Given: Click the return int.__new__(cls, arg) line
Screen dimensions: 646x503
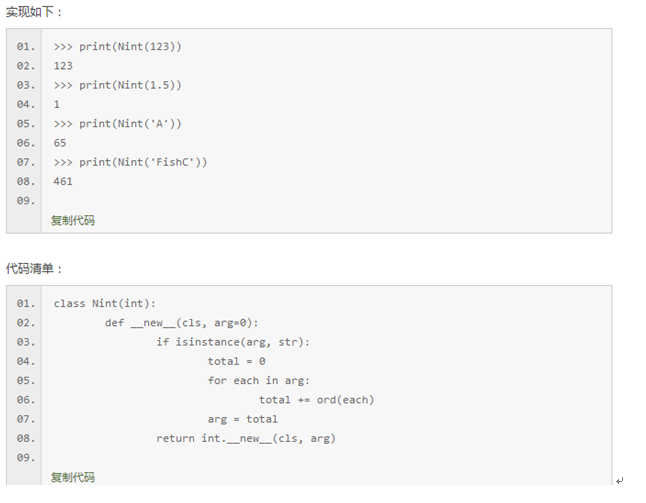Looking at the screenshot, I should 246,438.
